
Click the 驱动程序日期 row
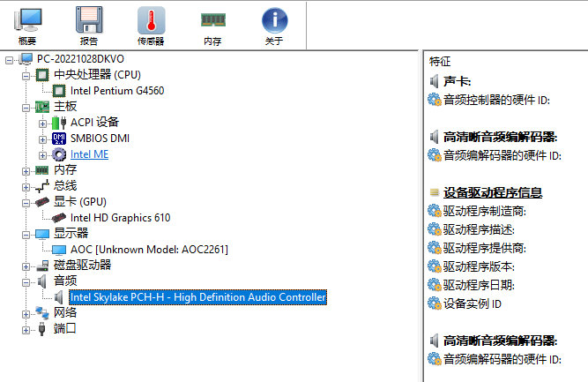(472, 285)
